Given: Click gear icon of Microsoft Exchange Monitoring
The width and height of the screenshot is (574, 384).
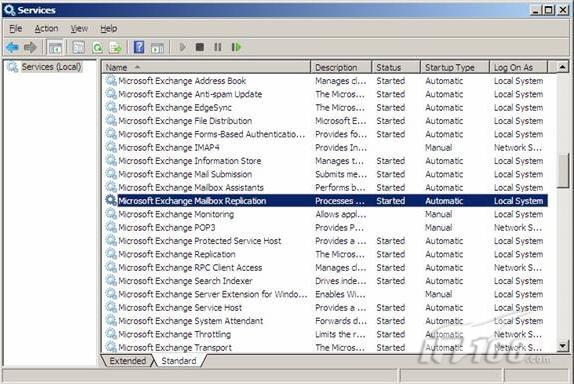Looking at the screenshot, I should [x=111, y=214].
